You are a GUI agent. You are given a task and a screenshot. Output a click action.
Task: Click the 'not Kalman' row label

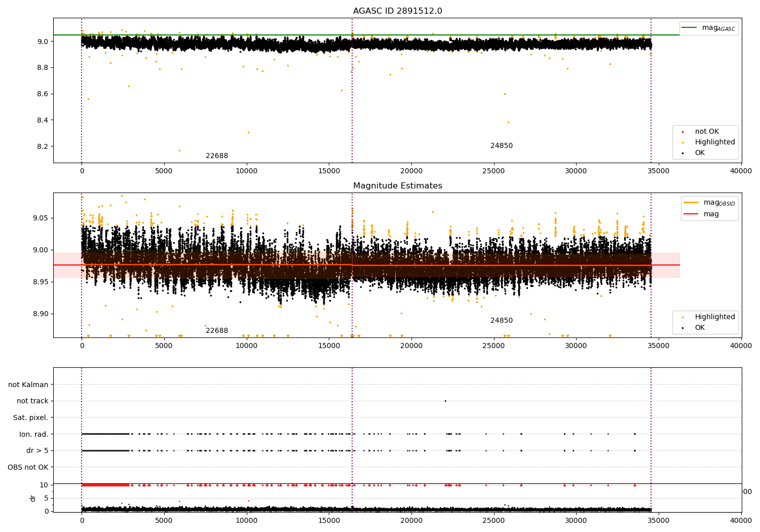[x=28, y=385]
